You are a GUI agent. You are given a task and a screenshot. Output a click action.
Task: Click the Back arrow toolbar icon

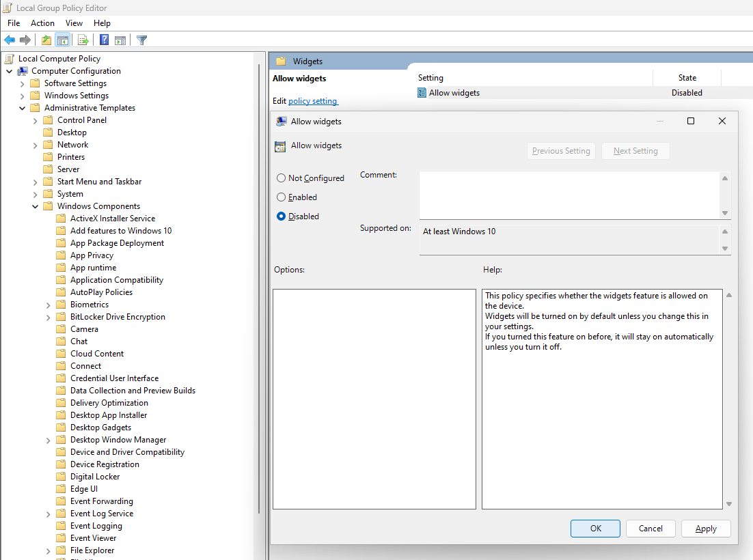click(10, 40)
